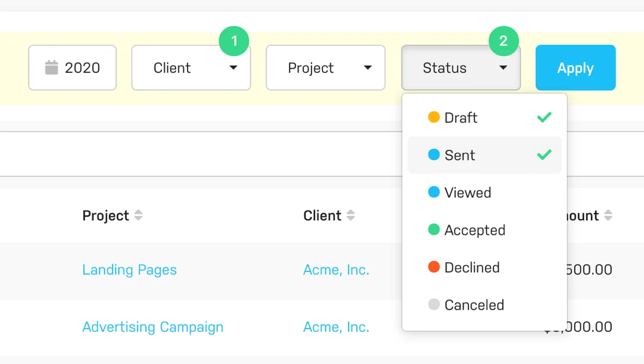Open the Client filter dropdown
Viewport: 644px width, 364px height.
(x=191, y=68)
